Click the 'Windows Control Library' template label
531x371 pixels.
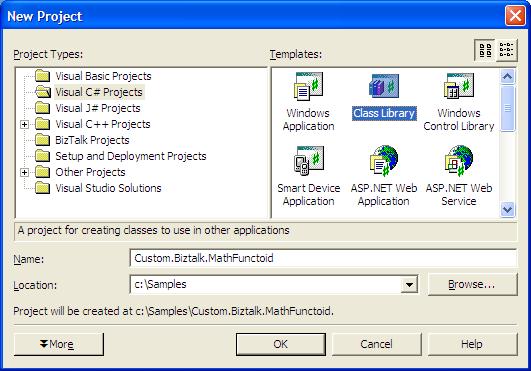tap(459, 119)
